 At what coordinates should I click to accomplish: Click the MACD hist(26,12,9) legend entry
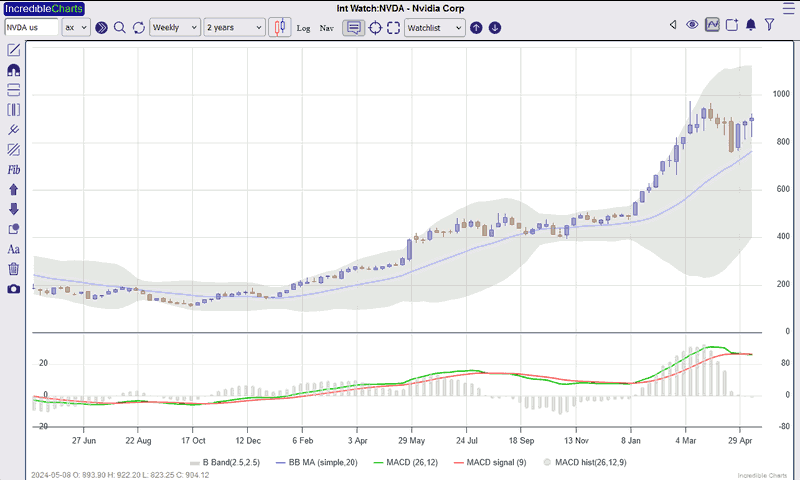click(585, 463)
